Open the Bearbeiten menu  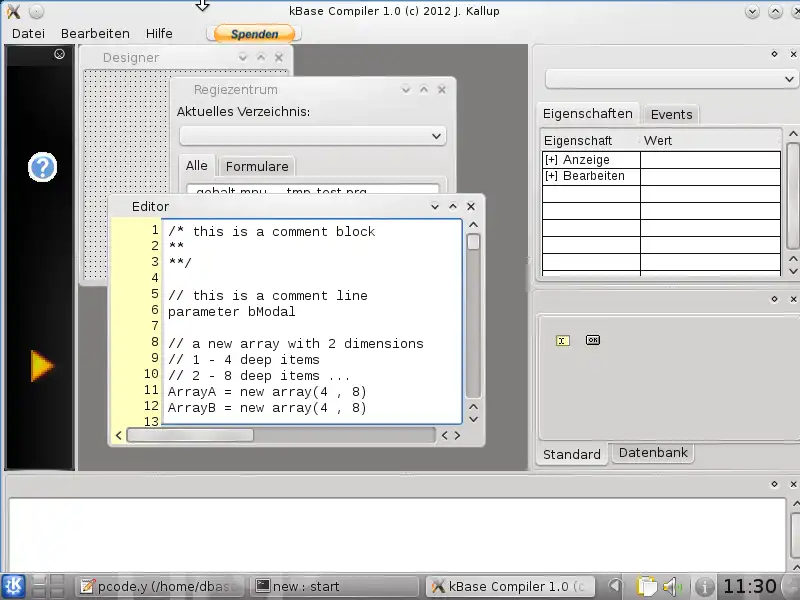(x=95, y=34)
